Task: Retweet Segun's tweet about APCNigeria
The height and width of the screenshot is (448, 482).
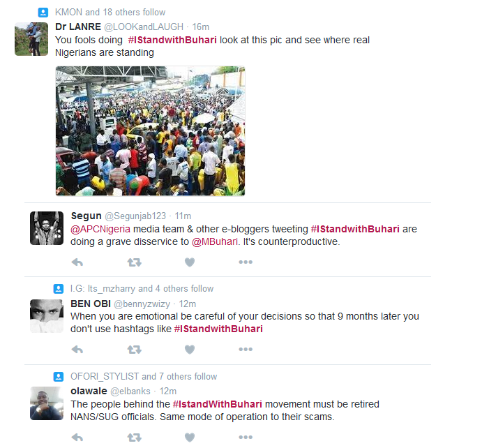Action: tap(135, 262)
